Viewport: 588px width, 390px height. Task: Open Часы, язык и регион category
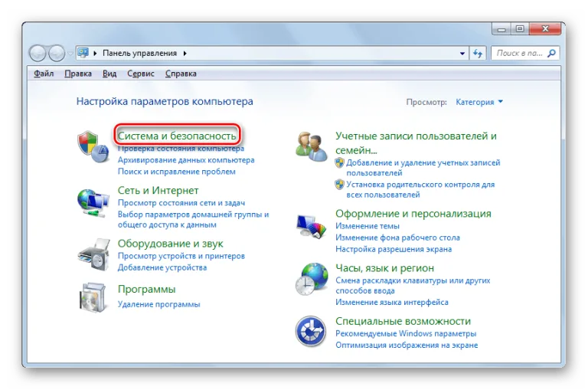[385, 268]
